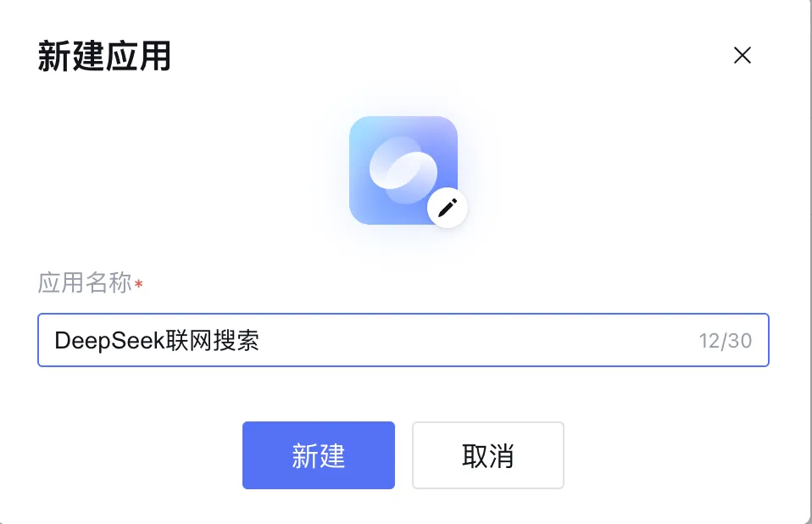Viewport: 812px width, 524px height.
Task: Place cursor right after 索 in name field
Action: [x=260, y=341]
